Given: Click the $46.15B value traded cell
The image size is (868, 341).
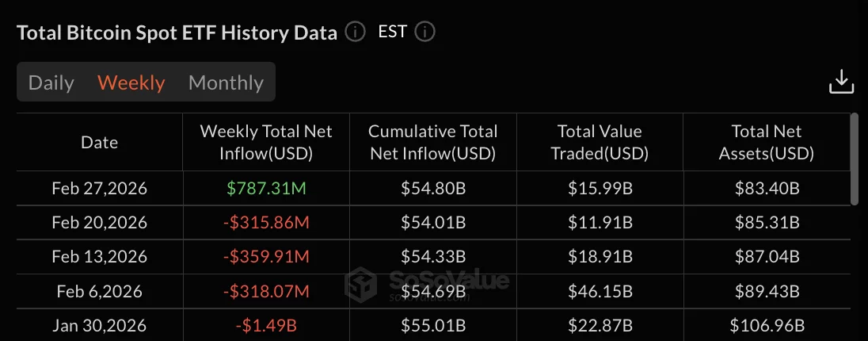Looking at the screenshot, I should [x=600, y=292].
